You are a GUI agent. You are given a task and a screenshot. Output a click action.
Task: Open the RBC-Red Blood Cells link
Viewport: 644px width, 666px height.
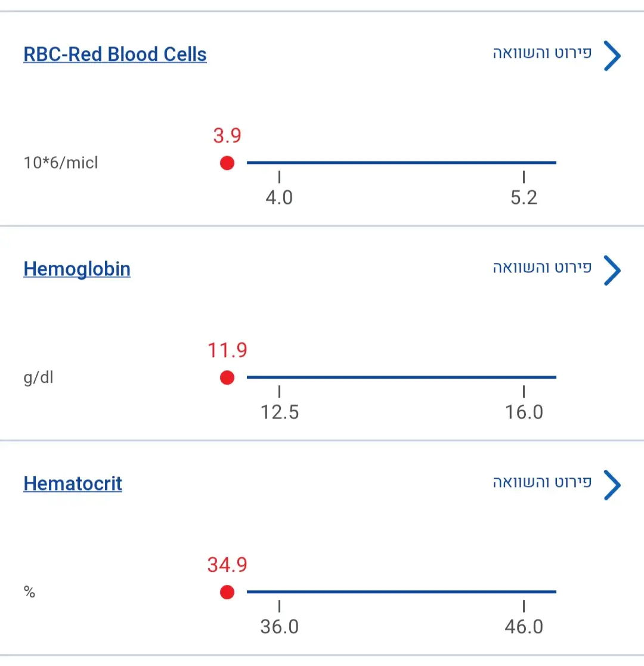click(115, 54)
